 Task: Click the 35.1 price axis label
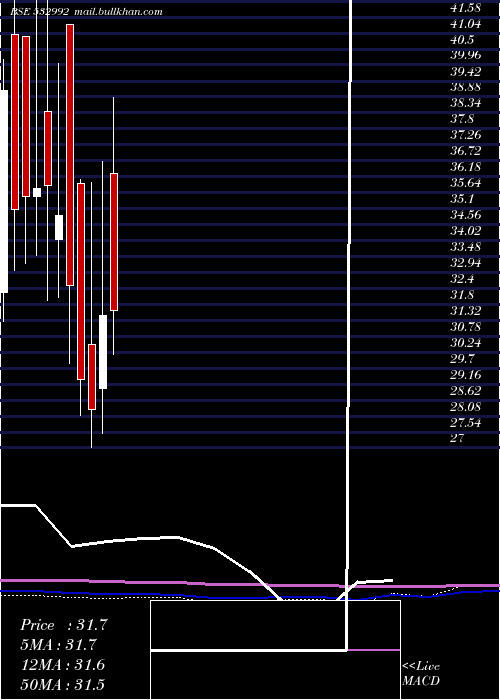462,199
